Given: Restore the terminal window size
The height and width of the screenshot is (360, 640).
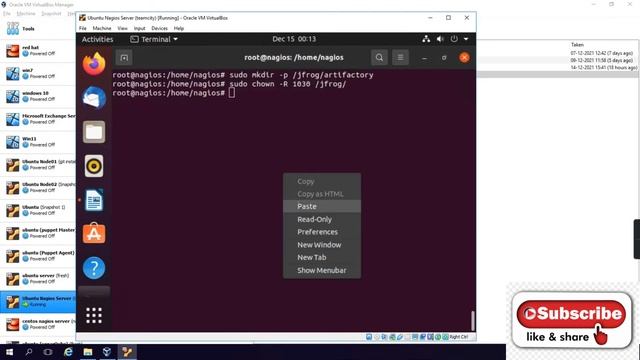Looking at the screenshot, I should click(444, 58).
